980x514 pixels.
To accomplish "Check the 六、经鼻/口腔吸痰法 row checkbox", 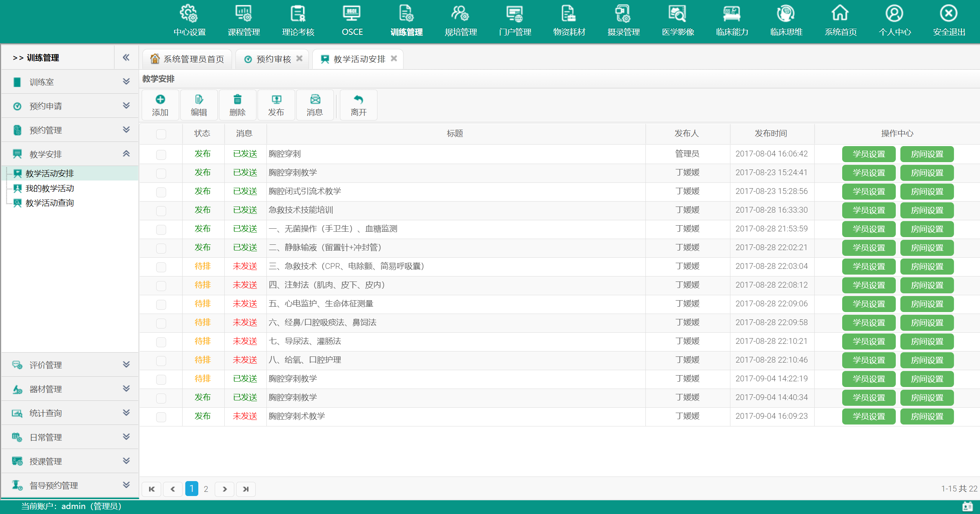I will (x=161, y=323).
